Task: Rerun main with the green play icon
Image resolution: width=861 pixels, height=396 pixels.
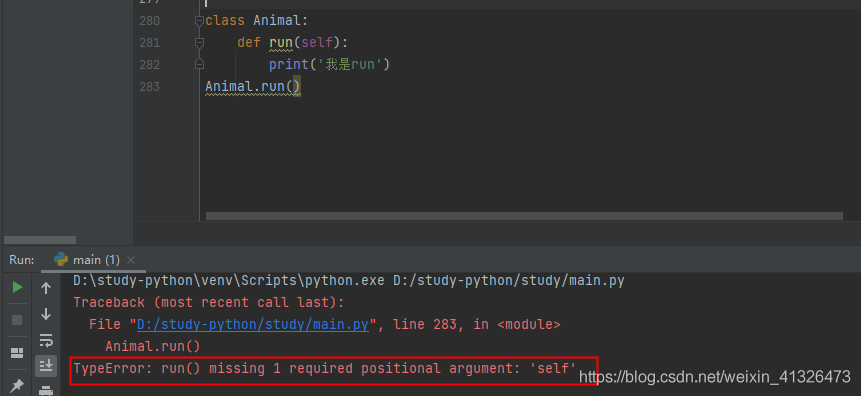Action: (18, 287)
